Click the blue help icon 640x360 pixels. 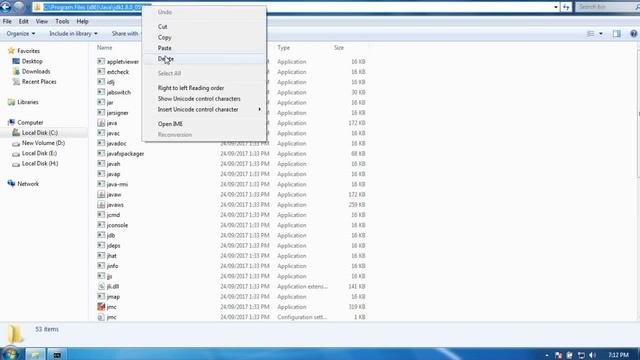(x=634, y=33)
